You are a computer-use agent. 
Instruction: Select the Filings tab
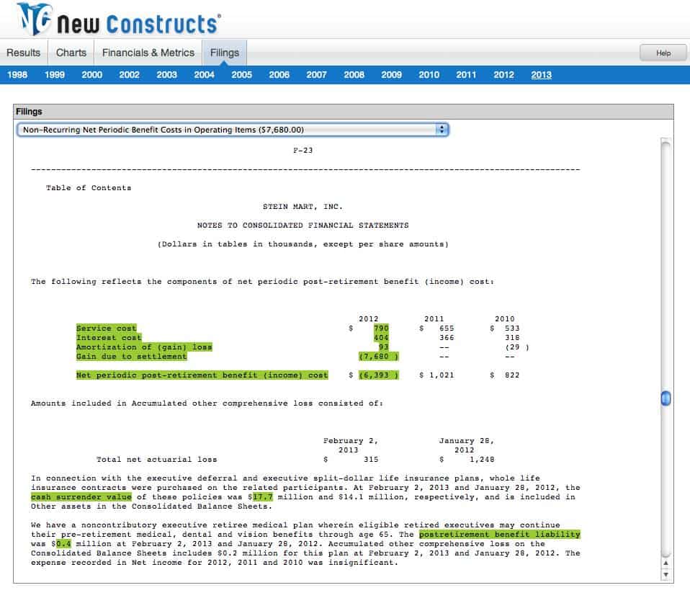[225, 53]
